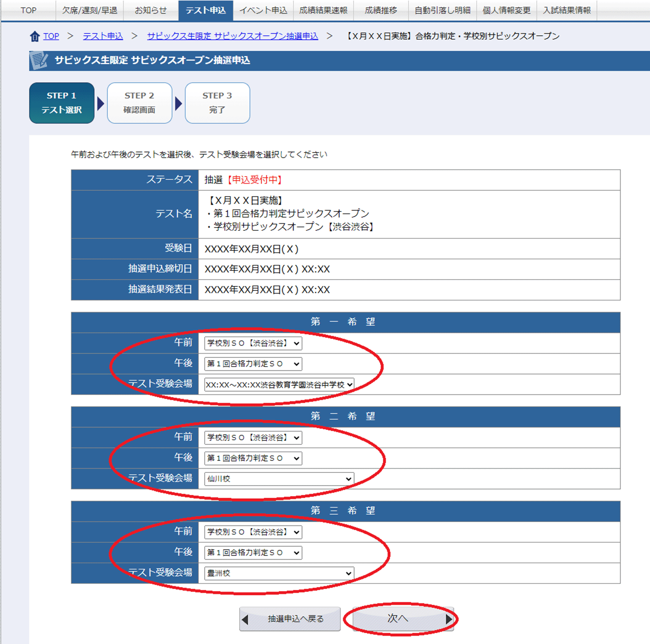Click the notepad icon beside the page title
650x644 pixels.
[39, 61]
